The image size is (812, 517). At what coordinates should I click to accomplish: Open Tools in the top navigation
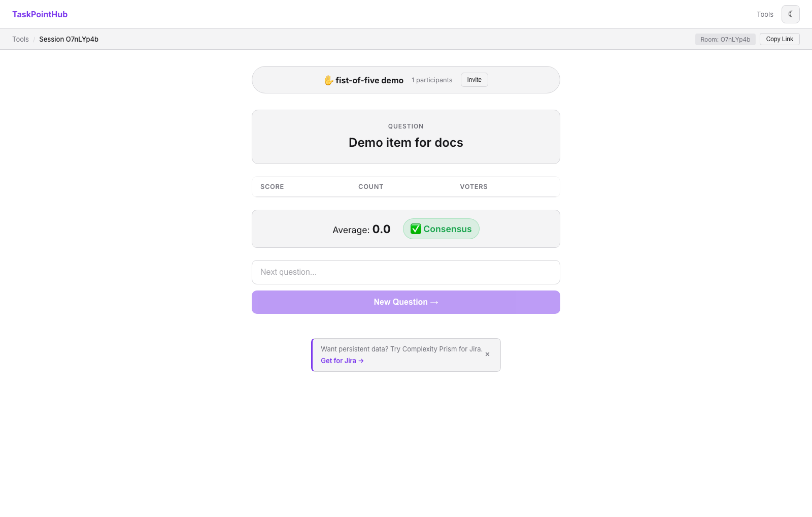point(765,14)
